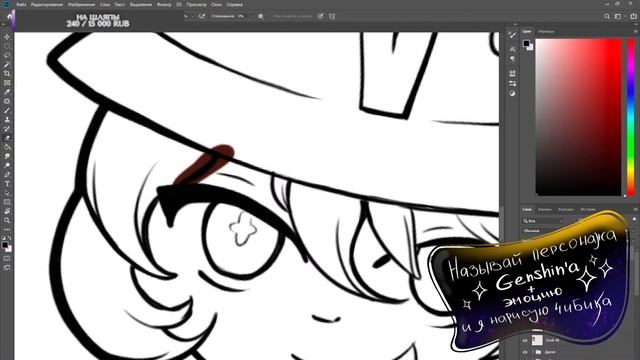Screen dimensions: 640x360
Task: Click the background color swatch in Color panel
Action: click(x=530, y=47)
